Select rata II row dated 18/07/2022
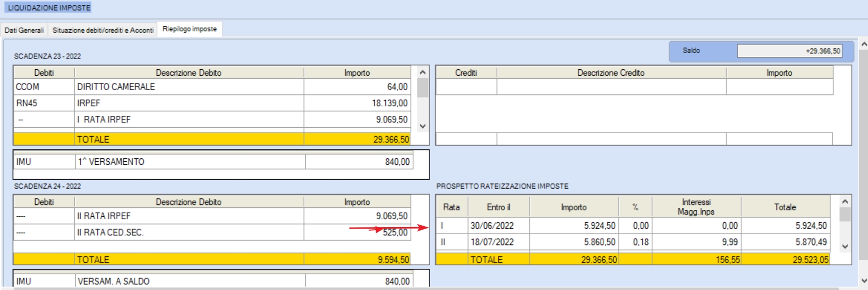This screenshot has width=868, height=290. [633, 242]
